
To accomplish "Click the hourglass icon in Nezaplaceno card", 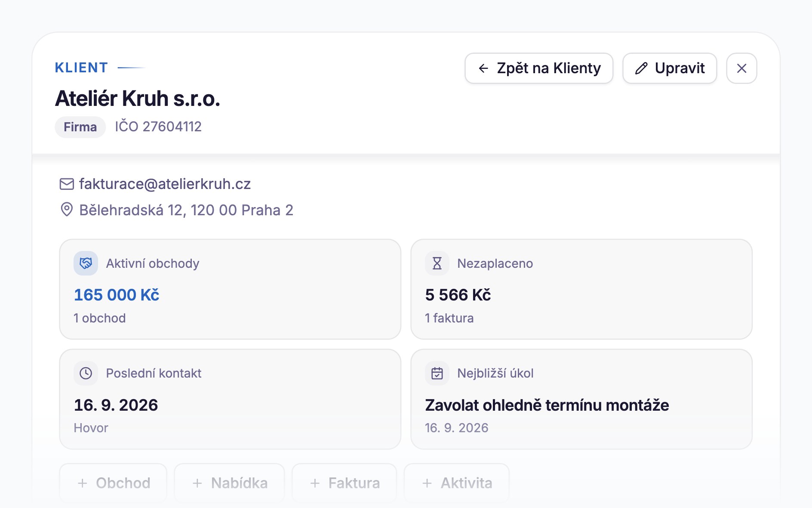I will tap(437, 263).
